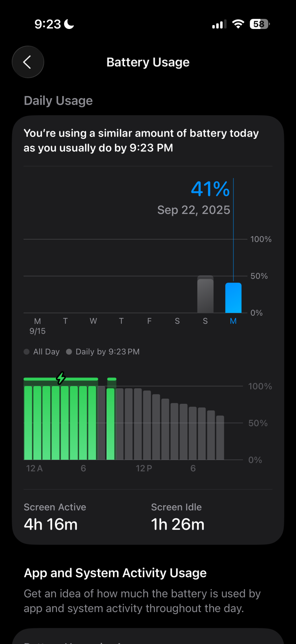Select the blue M day label
The image size is (296, 644).
point(233,321)
